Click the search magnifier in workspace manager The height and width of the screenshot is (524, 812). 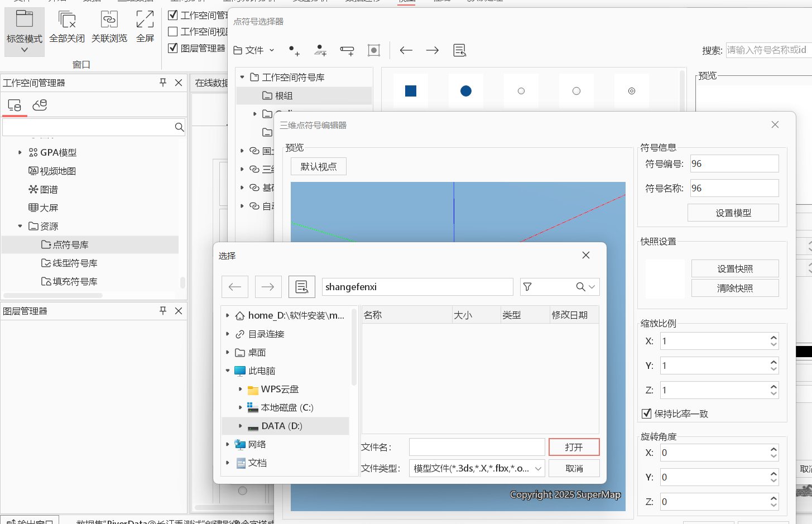(179, 127)
